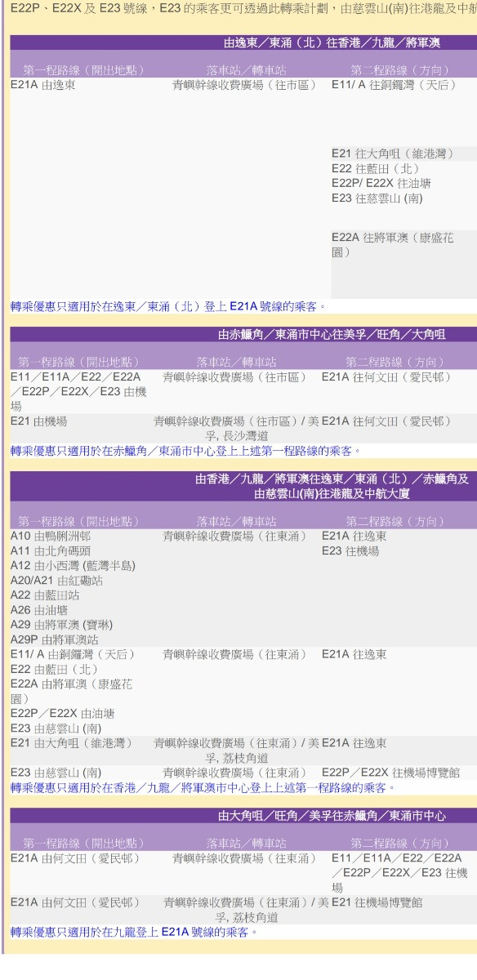
Task: Select the route 'A10 由鴨脷洲邨'
Action: (x=50, y=536)
